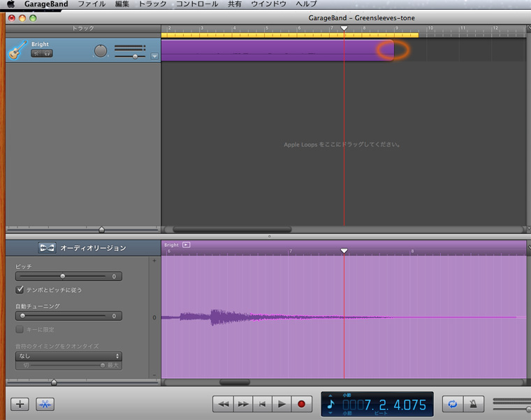Expand the Bright track automation triangle
This screenshot has width=531, height=420.
point(154,56)
